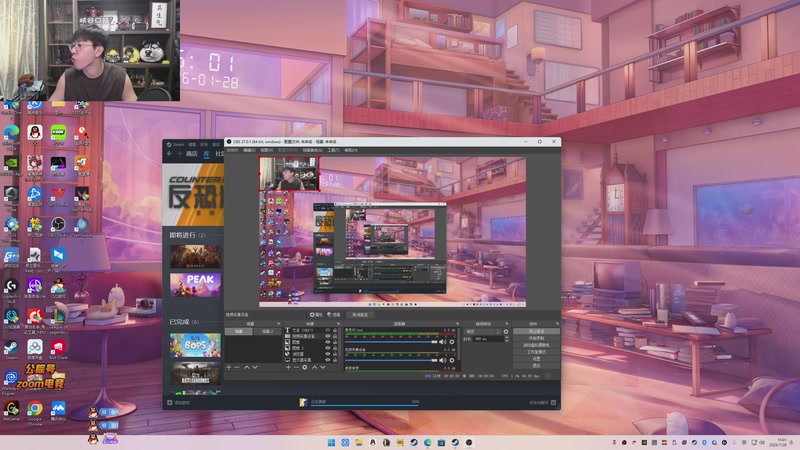Click the 启动虚拟摄像机 button in OBS controls

tap(536, 345)
